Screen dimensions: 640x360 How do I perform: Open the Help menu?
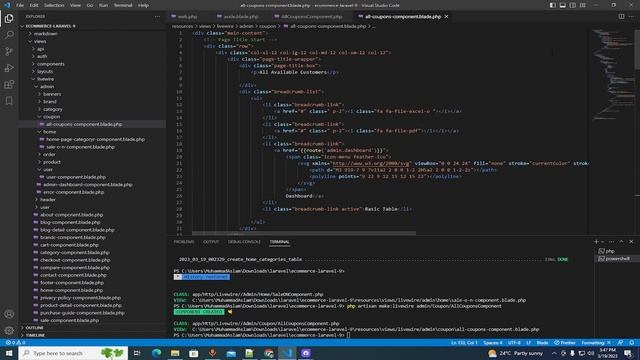coord(143,5)
